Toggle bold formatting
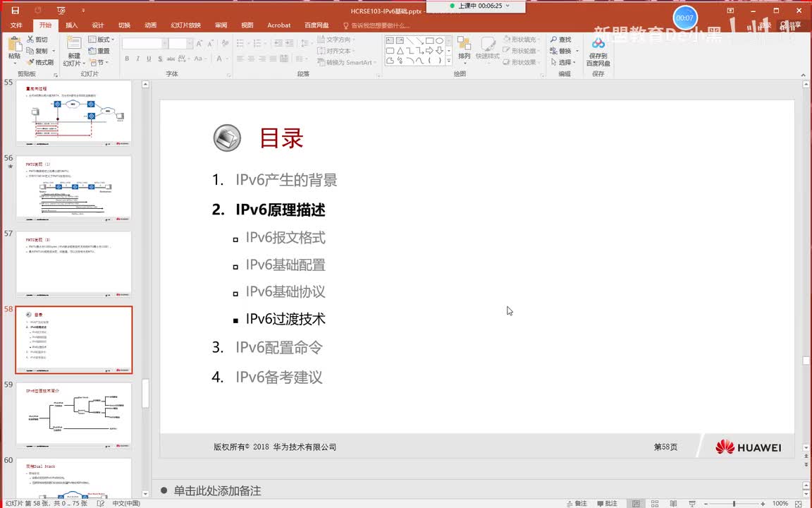Screen dimensions: 812x508 (127, 59)
